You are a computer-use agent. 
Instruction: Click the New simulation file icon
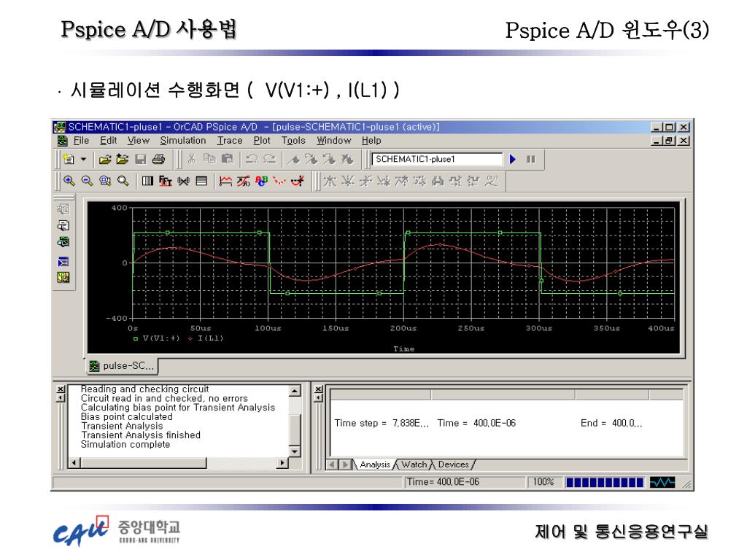pos(69,159)
